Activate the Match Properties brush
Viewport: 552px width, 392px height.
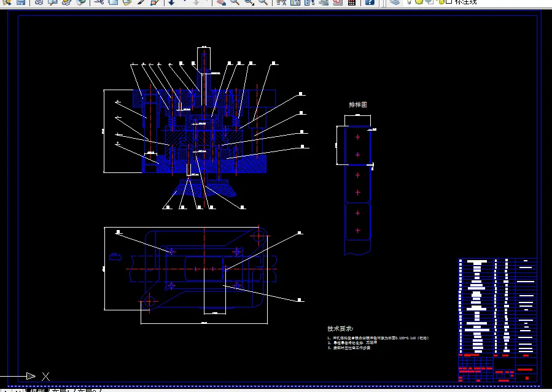coord(141,2)
